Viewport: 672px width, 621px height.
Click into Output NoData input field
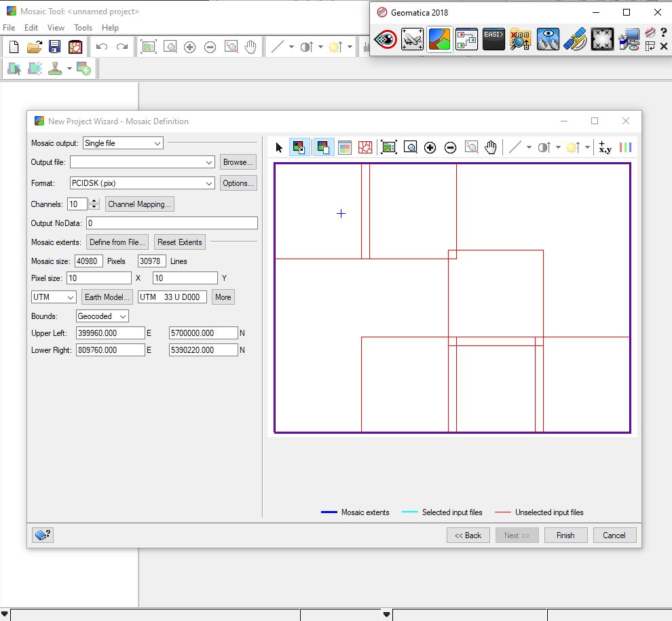172,223
